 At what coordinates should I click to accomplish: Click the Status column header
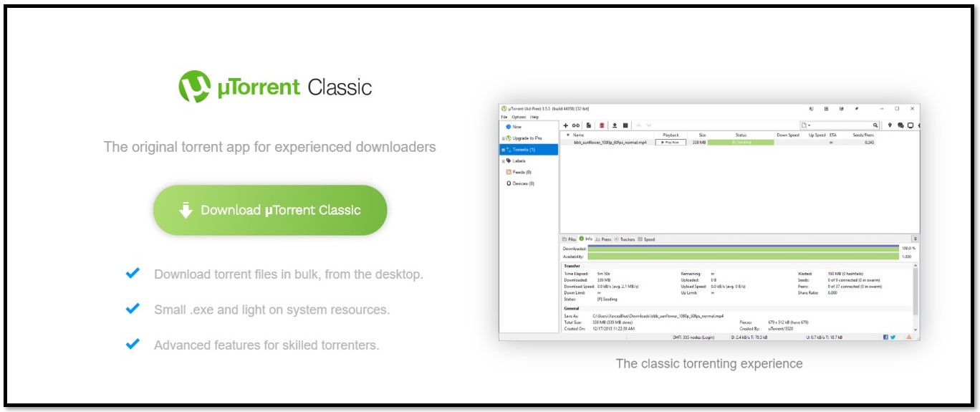[741, 135]
